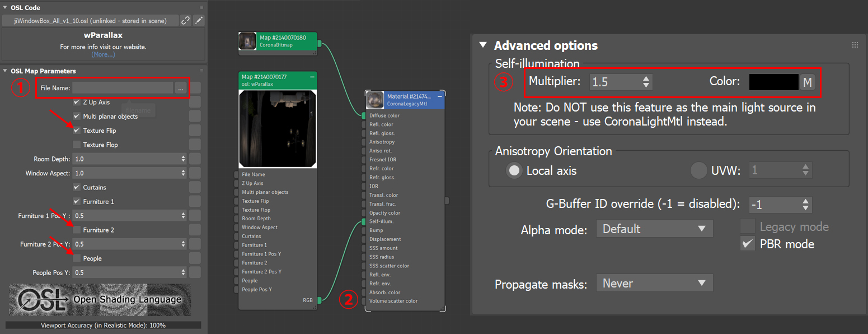Collapse the wParallax node with minus icon
This screenshot has width=868, height=334.
click(x=312, y=76)
